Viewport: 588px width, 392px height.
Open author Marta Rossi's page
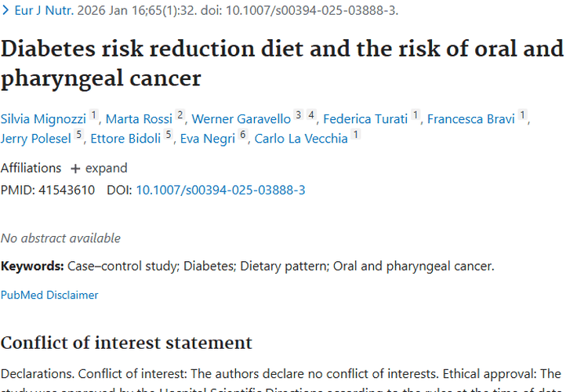point(140,119)
